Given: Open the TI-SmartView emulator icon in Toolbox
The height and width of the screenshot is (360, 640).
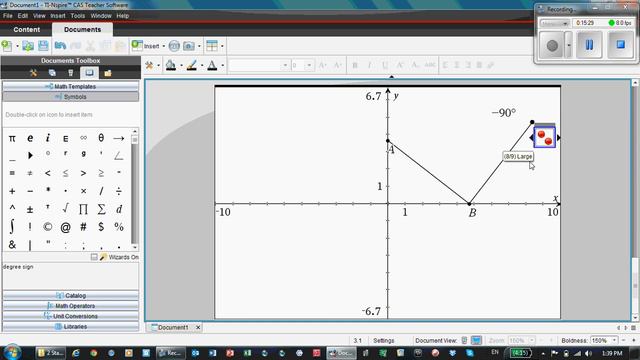Looking at the screenshot, I should pyautogui.click(x=71, y=73).
